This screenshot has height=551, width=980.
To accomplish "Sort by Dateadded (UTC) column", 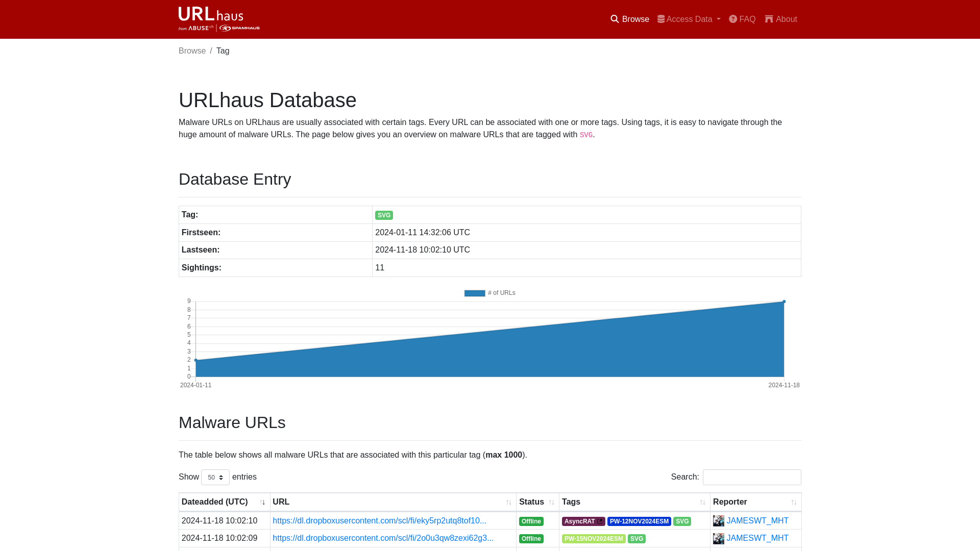I will 224,502.
